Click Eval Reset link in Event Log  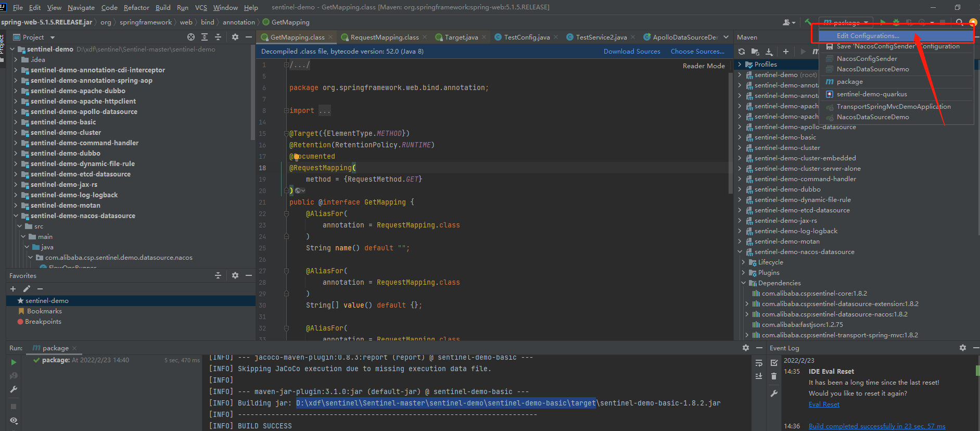[x=824, y=404]
